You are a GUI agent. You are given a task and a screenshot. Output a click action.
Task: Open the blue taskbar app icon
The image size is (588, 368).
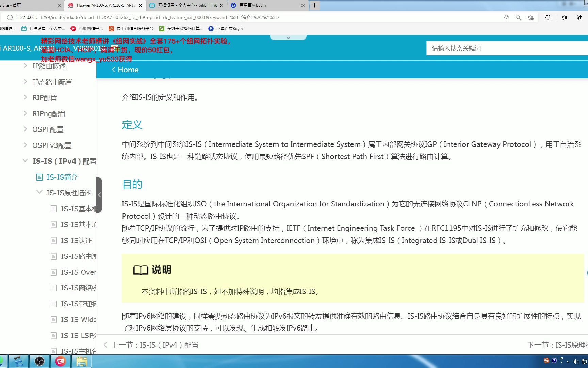(18, 361)
